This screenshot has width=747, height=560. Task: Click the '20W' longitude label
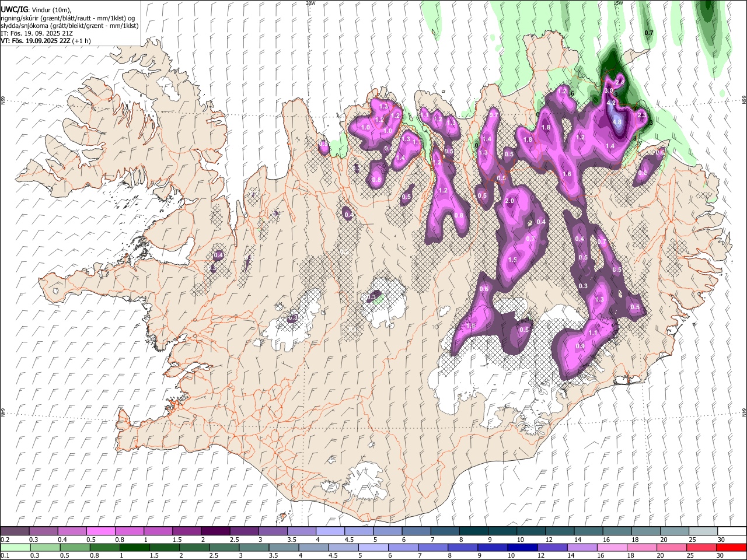coord(310,3)
